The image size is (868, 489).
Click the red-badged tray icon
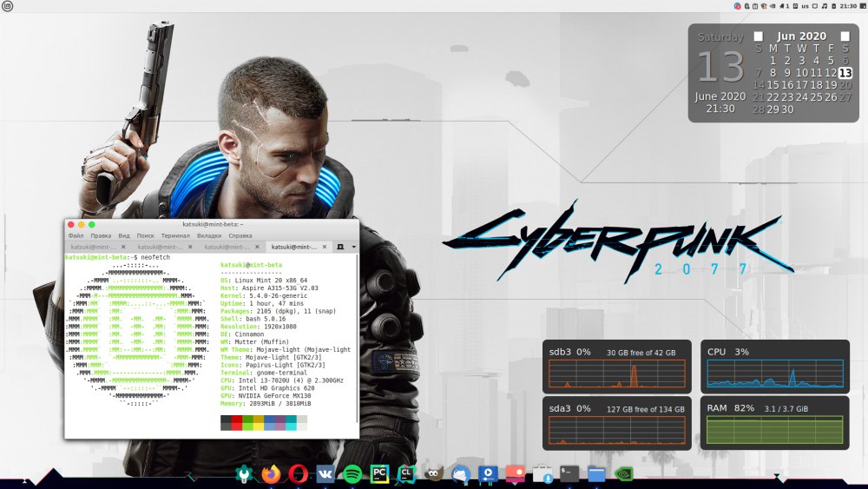(x=737, y=6)
